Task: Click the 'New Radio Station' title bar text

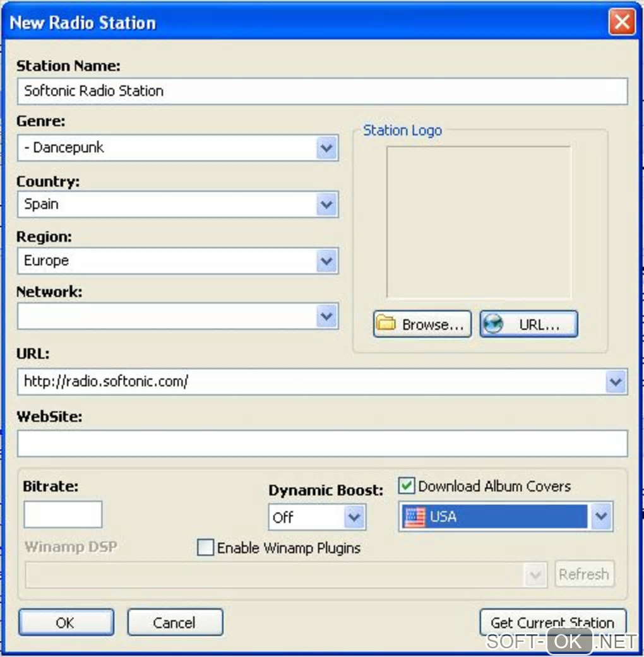Action: [x=83, y=23]
